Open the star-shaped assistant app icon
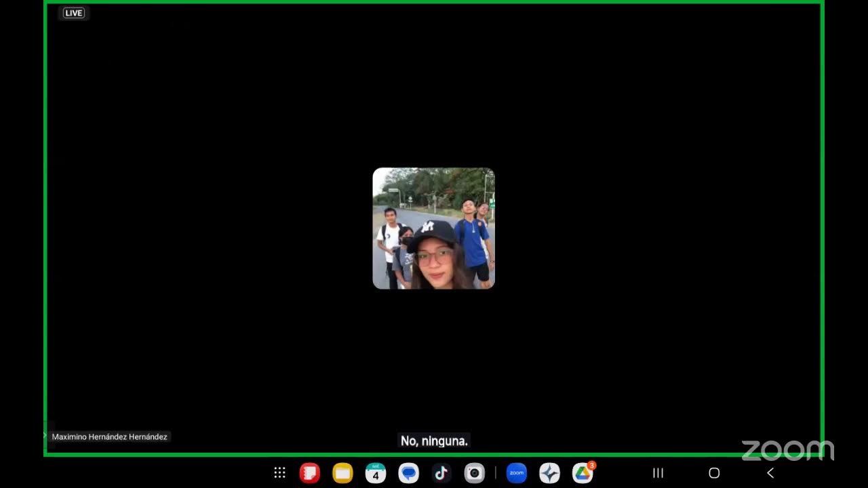Viewport: 868px width, 488px height. click(549, 473)
